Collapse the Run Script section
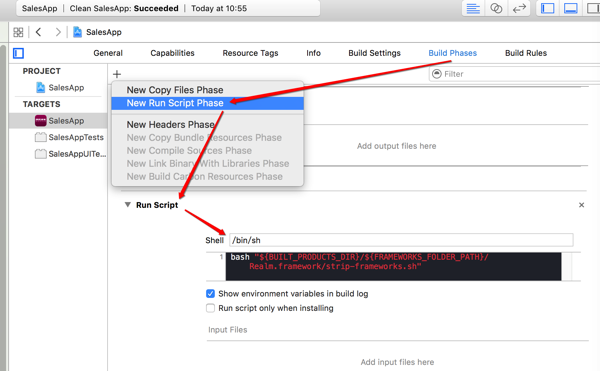This screenshot has width=600, height=371. coord(128,205)
